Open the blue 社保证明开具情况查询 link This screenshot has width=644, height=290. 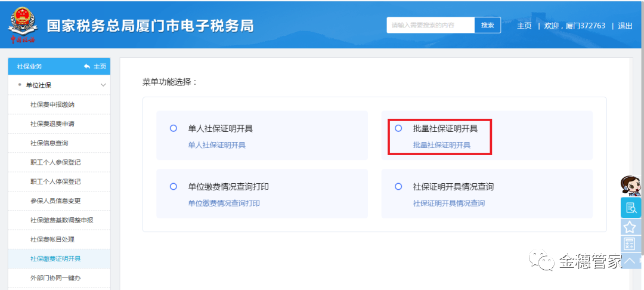tap(449, 203)
